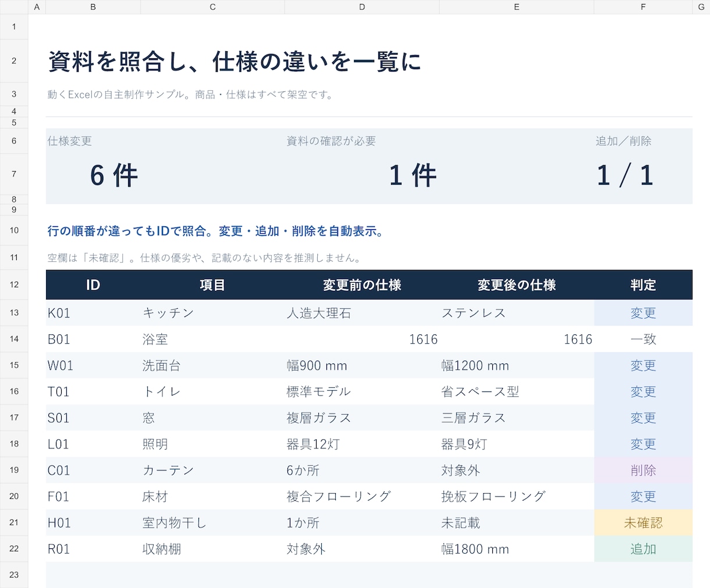Select the キッチン cell
Screen dimensions: 710x588
coord(212,313)
